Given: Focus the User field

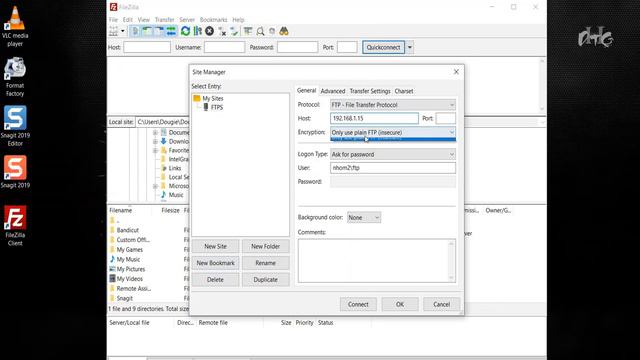Looking at the screenshot, I should [x=393, y=168].
